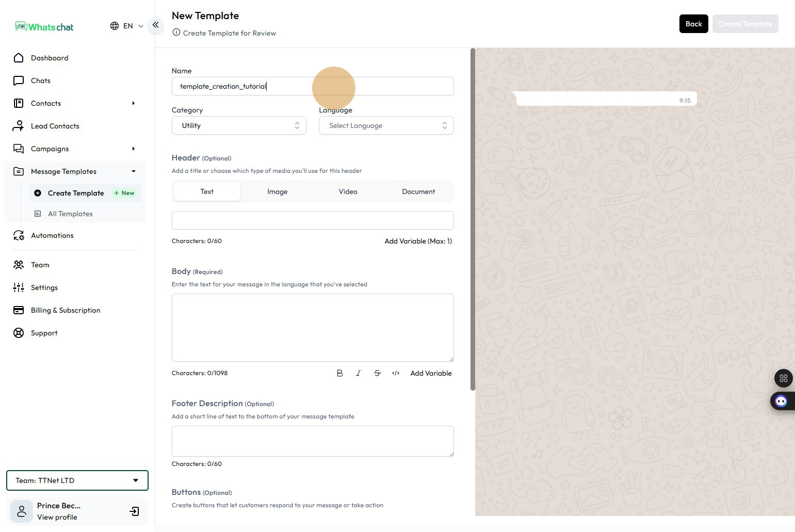Click Add Variable under body field
The height and width of the screenshot is (532, 795).
tap(431, 373)
